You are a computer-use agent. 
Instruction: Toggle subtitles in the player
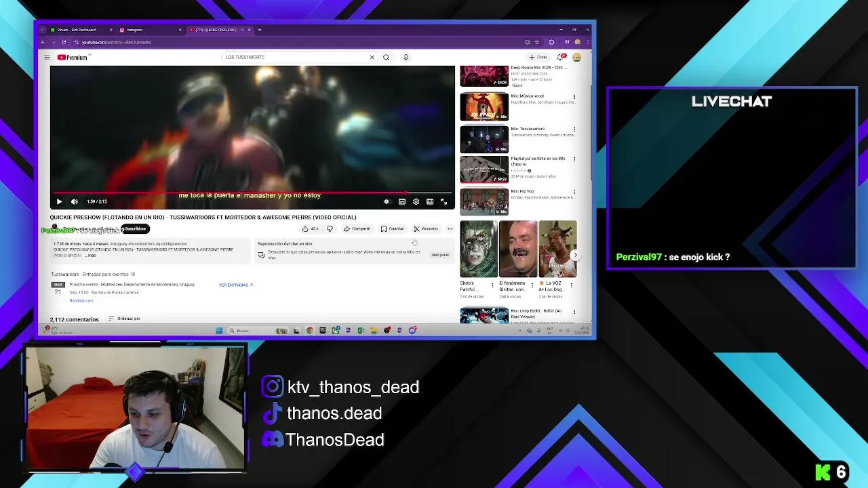(x=401, y=201)
